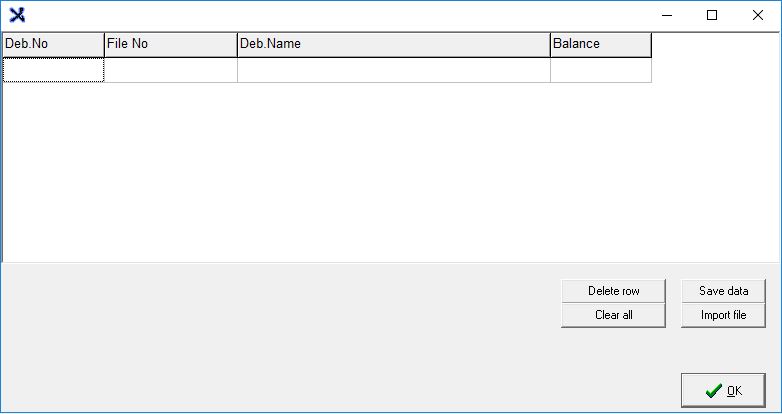782x414 pixels.
Task: Click the empty Balance cell in first row
Action: click(x=601, y=70)
